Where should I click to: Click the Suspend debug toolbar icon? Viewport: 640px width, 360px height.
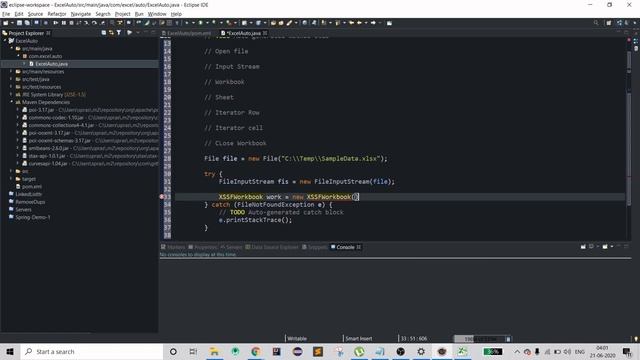(x=64, y=23)
